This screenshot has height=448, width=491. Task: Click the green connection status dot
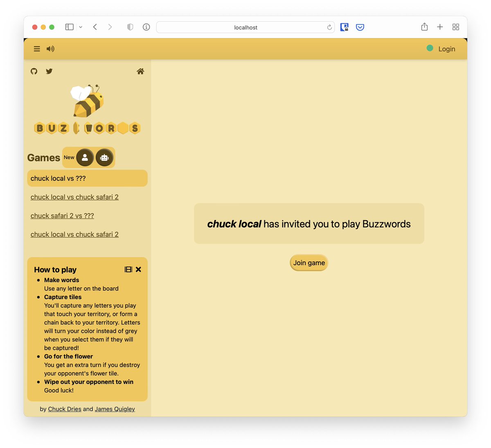(430, 48)
